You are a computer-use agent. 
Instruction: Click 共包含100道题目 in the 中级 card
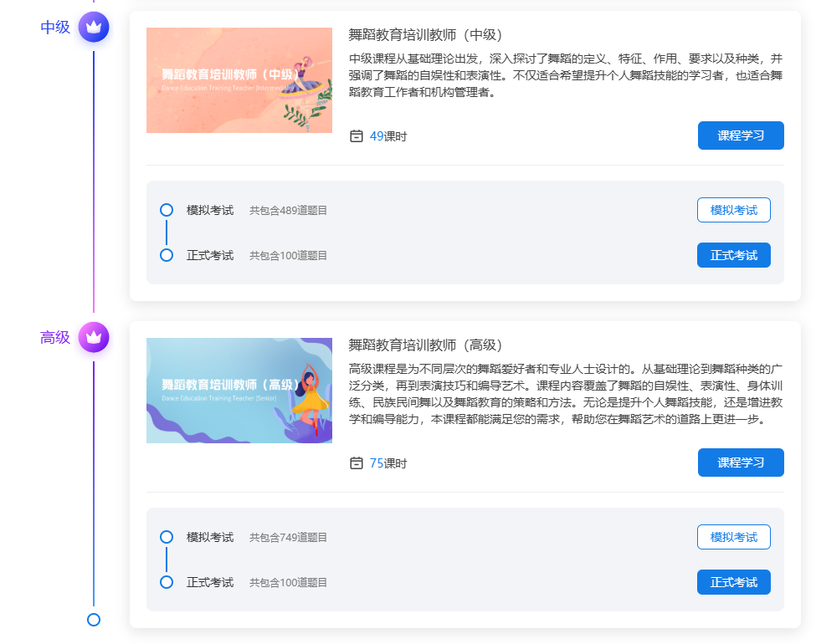coord(288,255)
